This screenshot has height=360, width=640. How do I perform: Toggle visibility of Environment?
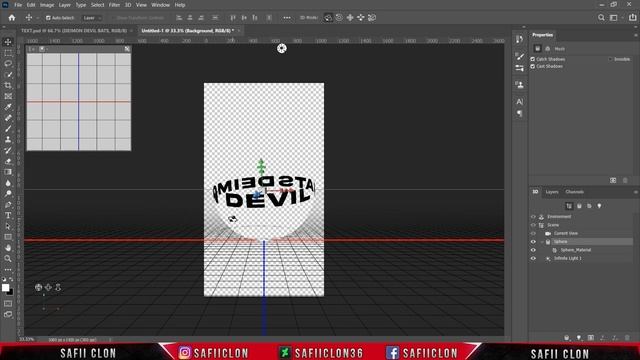point(533,217)
